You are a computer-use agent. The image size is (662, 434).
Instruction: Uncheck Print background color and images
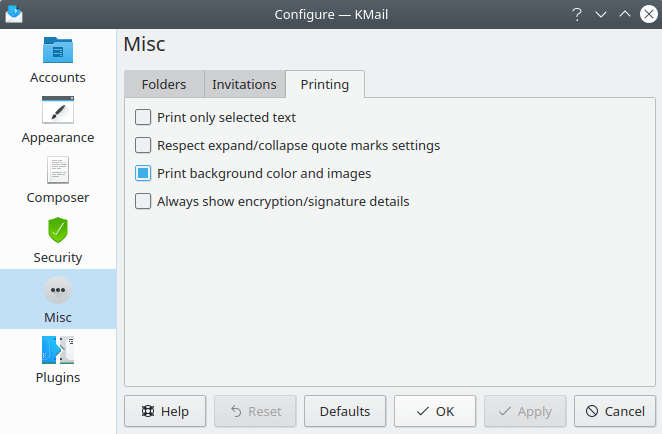[x=143, y=173]
